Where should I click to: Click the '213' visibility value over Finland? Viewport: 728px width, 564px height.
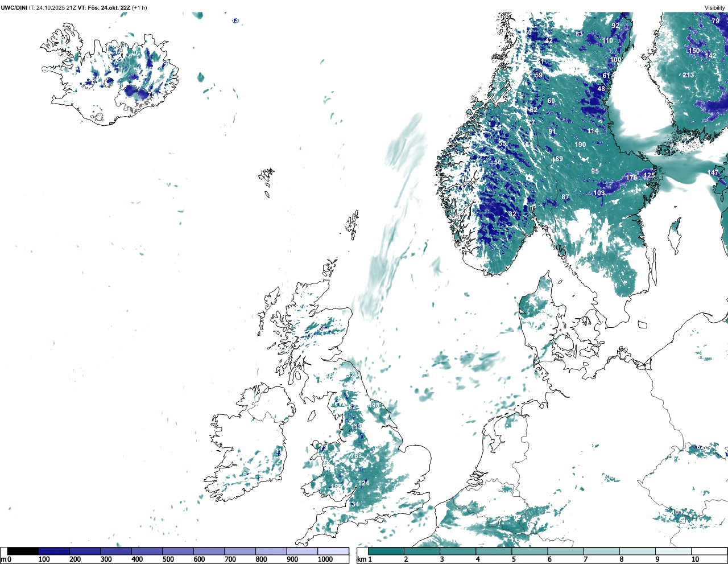tap(688, 75)
